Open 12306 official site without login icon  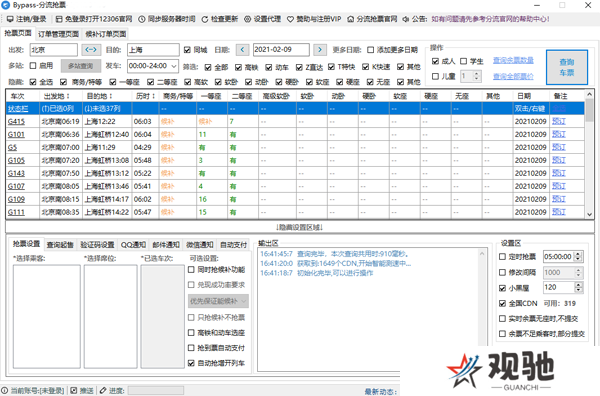point(59,19)
